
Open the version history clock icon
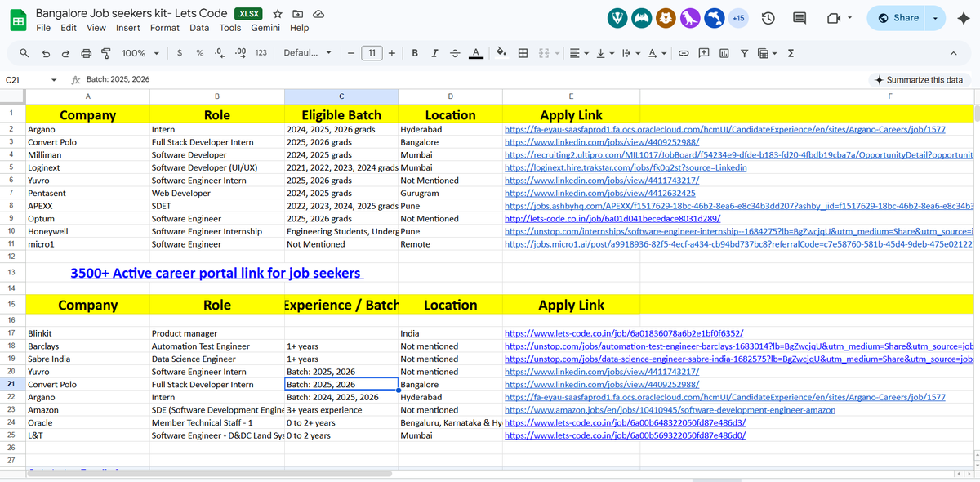[x=768, y=18]
